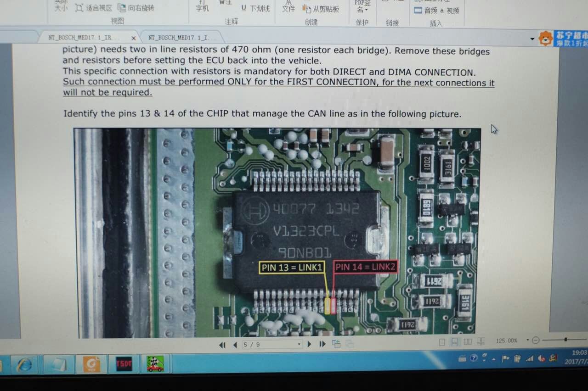Click the zoom out minus button
The image size is (588, 391).
pyautogui.click(x=535, y=341)
